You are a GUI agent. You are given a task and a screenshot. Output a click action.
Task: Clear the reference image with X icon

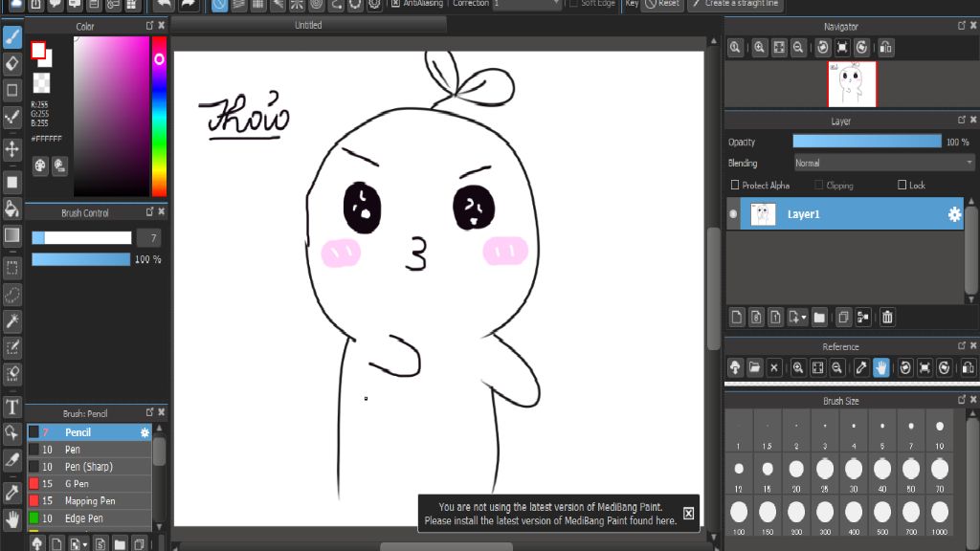pyautogui.click(x=773, y=367)
